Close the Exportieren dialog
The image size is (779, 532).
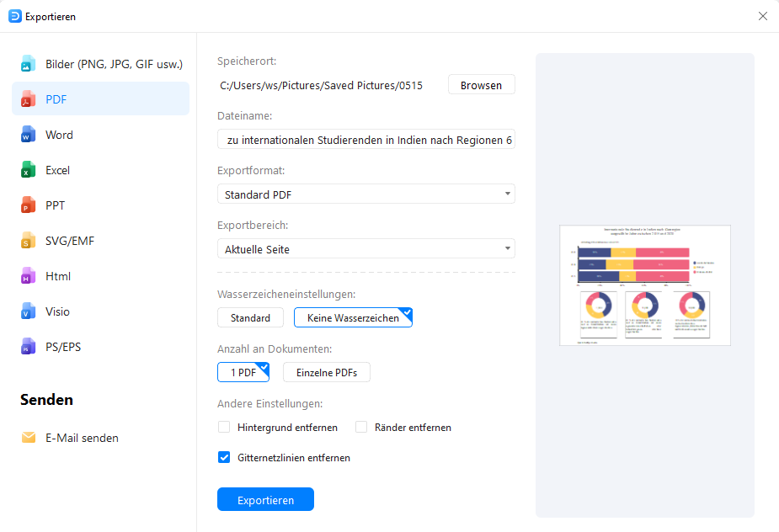tap(763, 16)
